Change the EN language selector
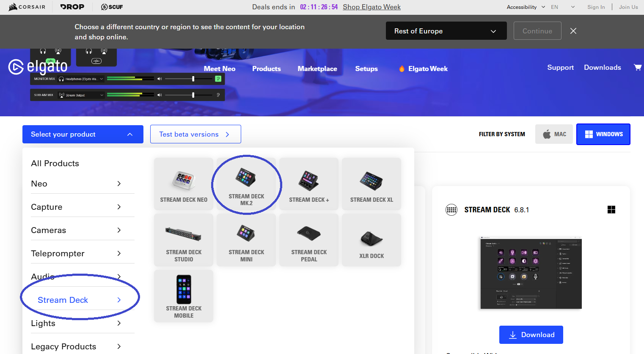Image resolution: width=644 pixels, height=354 pixels. 563,7
